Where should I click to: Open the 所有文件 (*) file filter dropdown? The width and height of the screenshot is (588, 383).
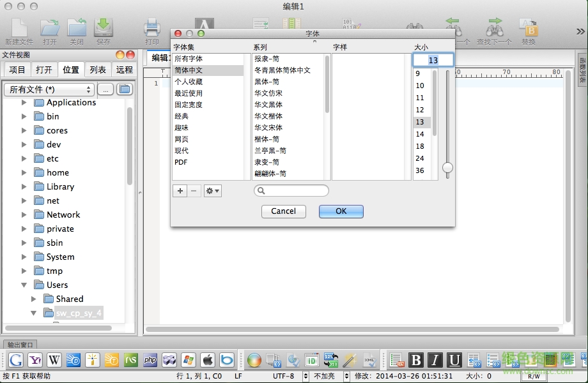pos(48,89)
